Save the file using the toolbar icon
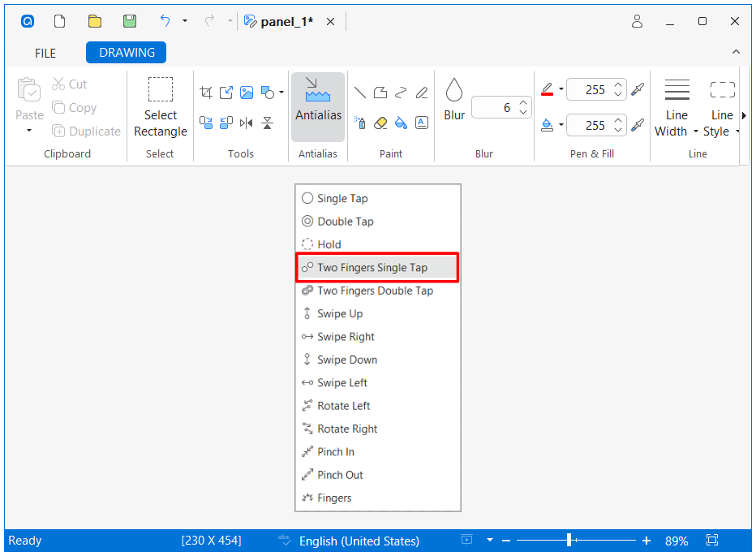 click(130, 21)
